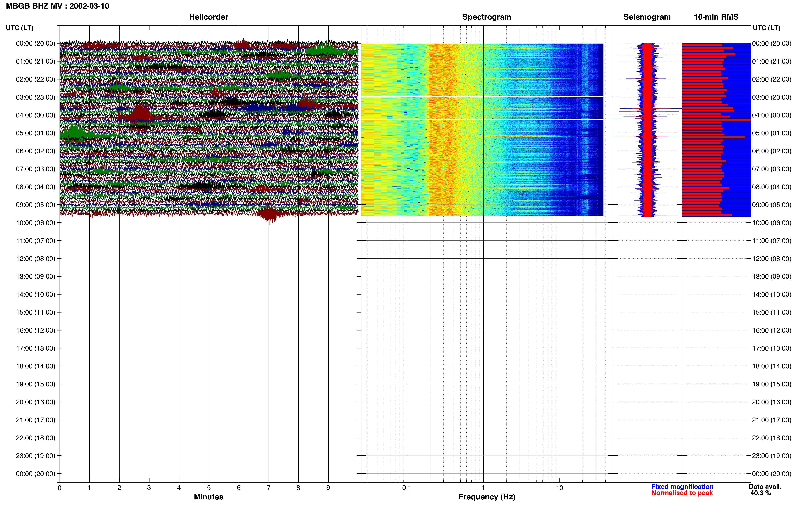Screen dimensions: 812x508
Task: Click the 'Minutes' x-axis label
Action: [209, 497]
